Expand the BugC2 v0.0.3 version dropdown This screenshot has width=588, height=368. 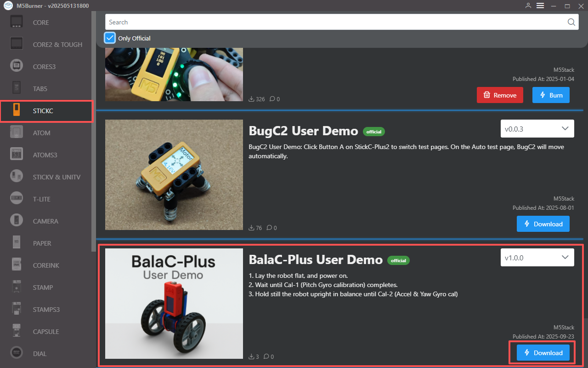point(537,129)
